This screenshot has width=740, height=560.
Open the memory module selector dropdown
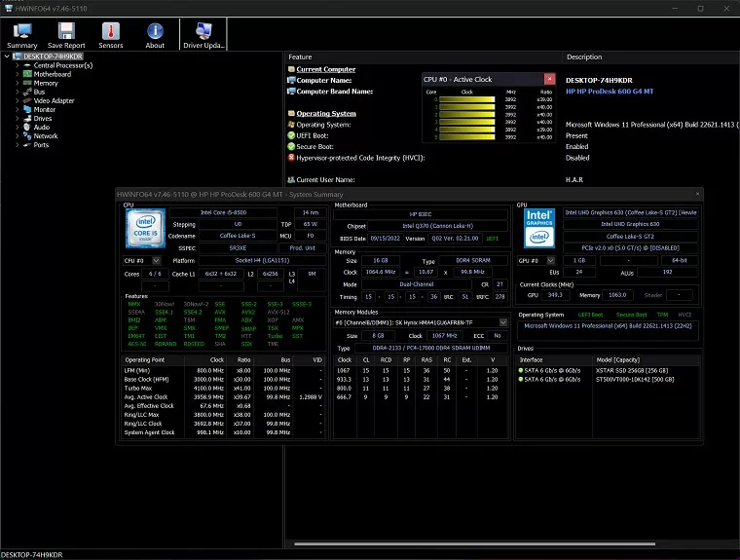[503, 322]
